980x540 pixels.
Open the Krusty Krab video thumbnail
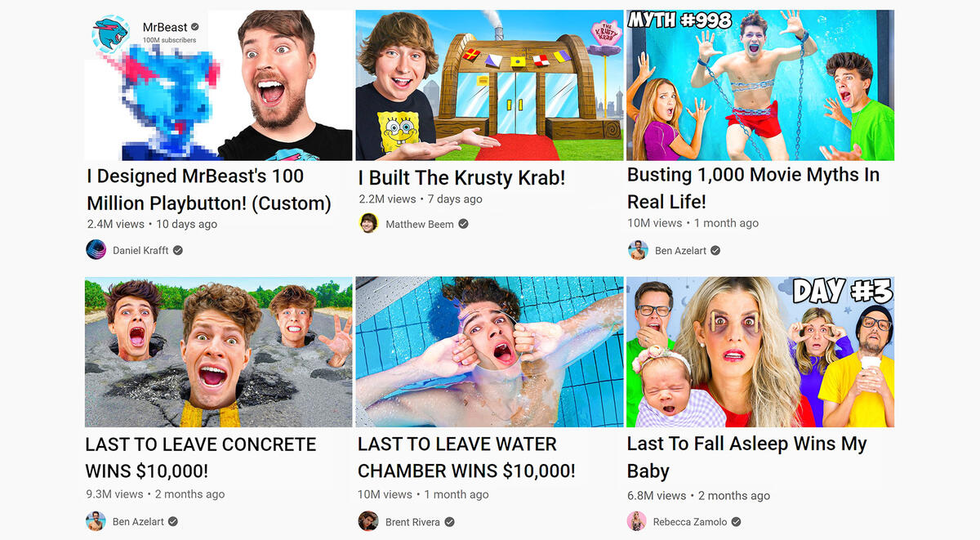[x=489, y=85]
